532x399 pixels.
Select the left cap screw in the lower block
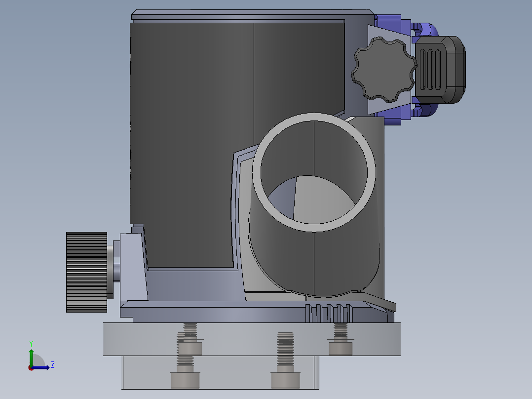point(185,380)
